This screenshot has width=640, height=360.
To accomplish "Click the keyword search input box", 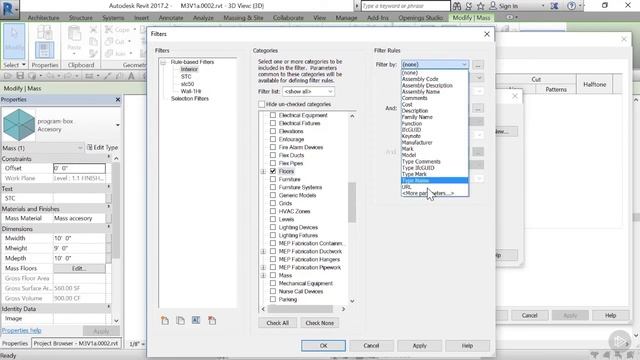I will 405,6.
